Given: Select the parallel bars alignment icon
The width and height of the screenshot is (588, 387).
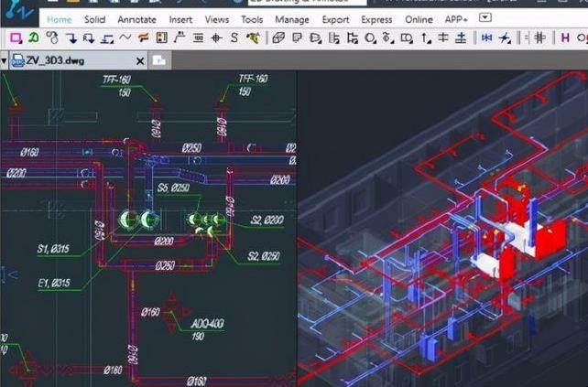Looking at the screenshot, I should click(540, 38).
